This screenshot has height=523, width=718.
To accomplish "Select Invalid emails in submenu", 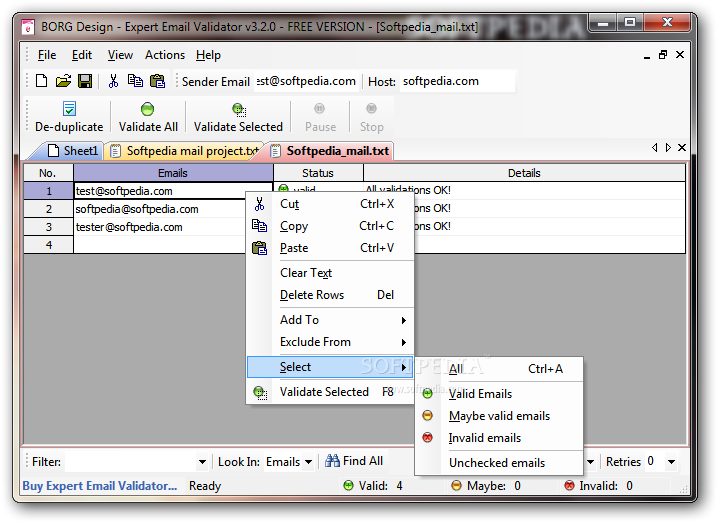I will [x=499, y=438].
